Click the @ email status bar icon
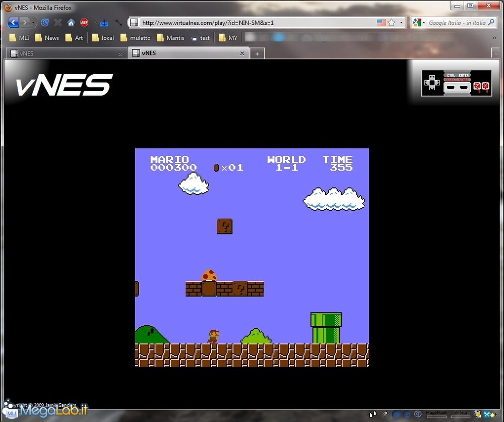This screenshot has height=422, width=504. point(417,414)
